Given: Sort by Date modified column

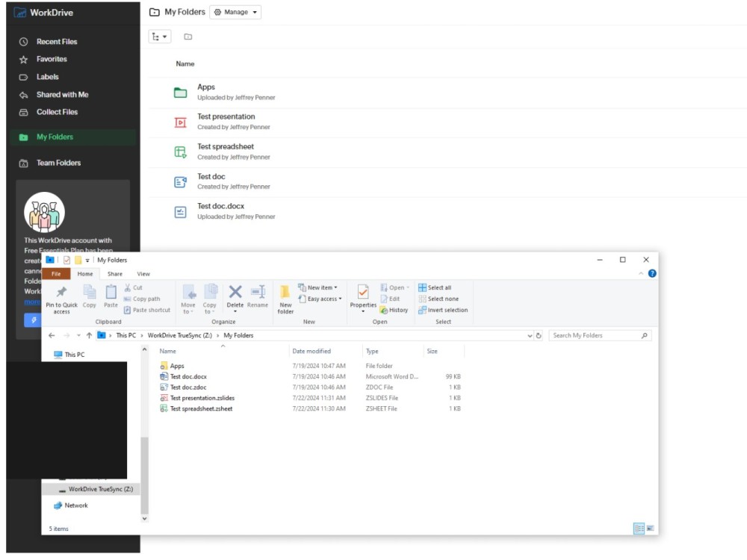Looking at the screenshot, I should coord(311,352).
